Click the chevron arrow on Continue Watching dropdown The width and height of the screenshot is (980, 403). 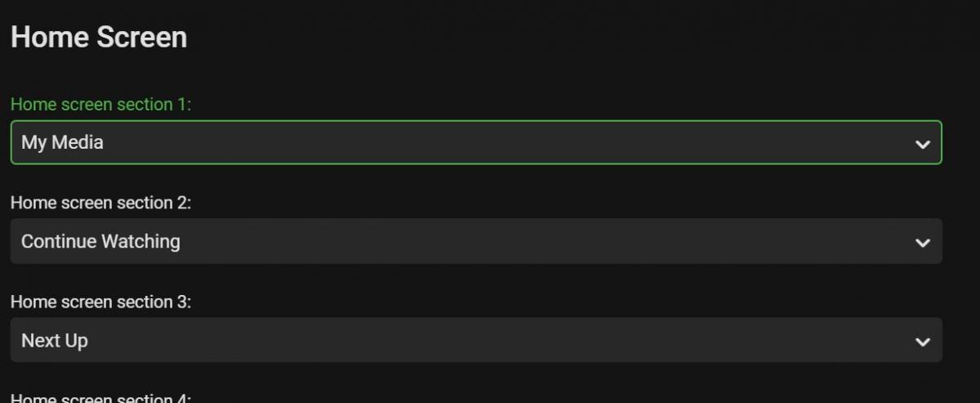pos(922,242)
